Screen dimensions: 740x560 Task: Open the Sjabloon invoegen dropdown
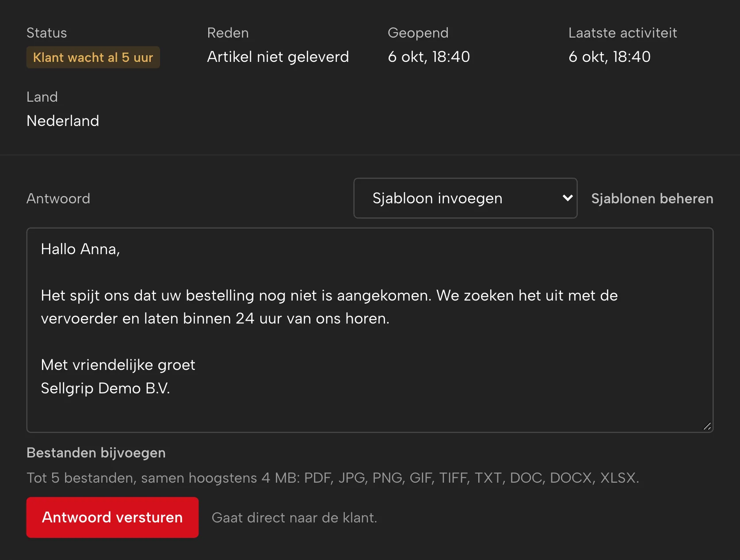point(465,198)
